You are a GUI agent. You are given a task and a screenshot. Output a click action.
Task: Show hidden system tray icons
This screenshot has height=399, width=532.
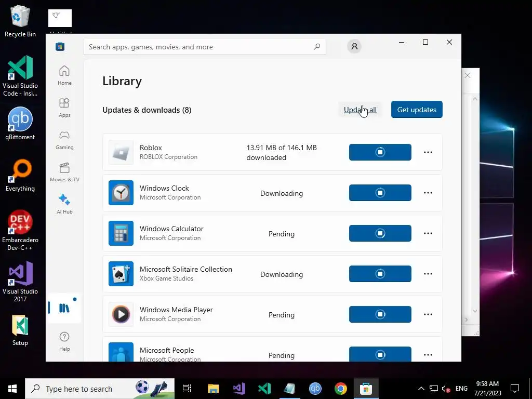coord(421,389)
